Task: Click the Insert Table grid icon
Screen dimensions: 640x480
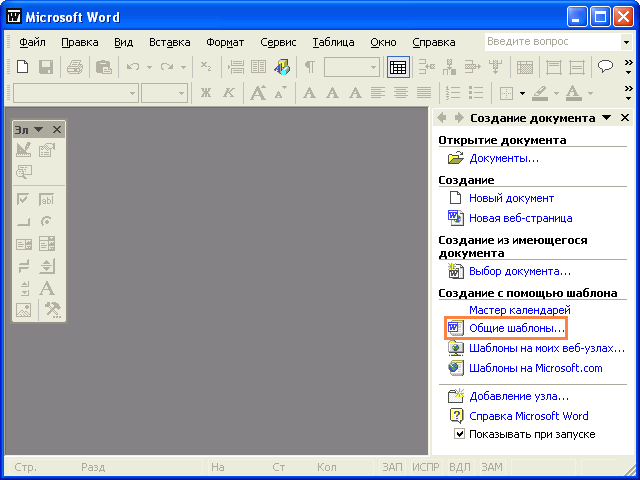Action: coord(398,67)
